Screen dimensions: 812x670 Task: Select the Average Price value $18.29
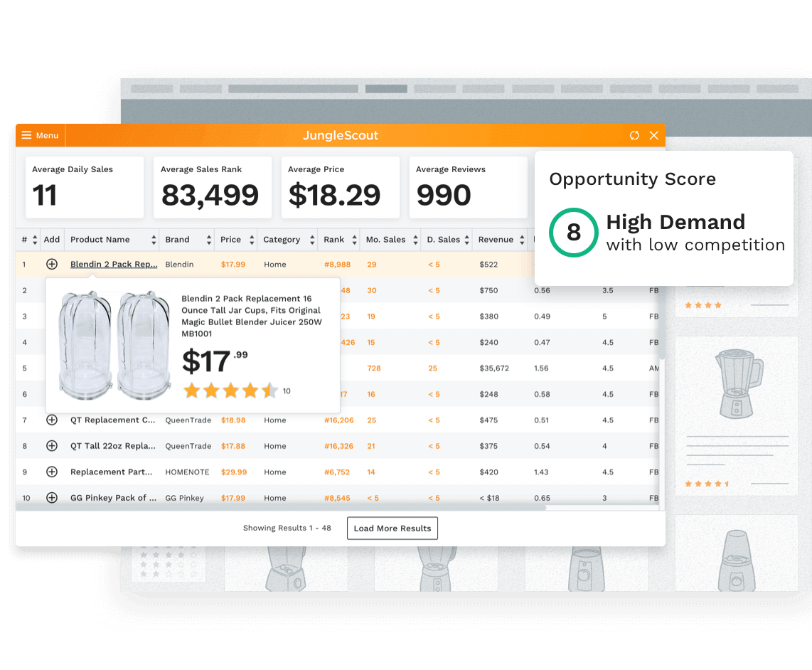pos(334,196)
